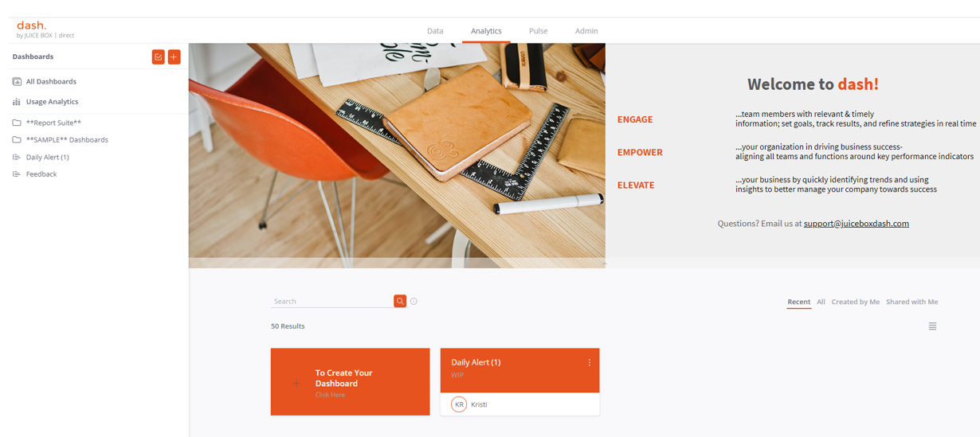Open All Dashboards in sidebar

point(51,81)
